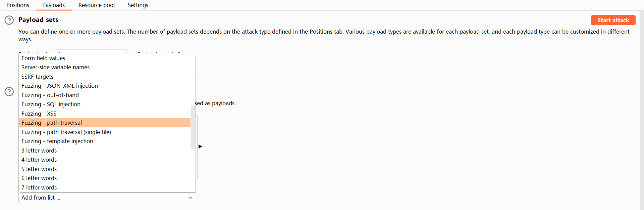Pick Fuzzing - XSS payload list

tap(39, 114)
